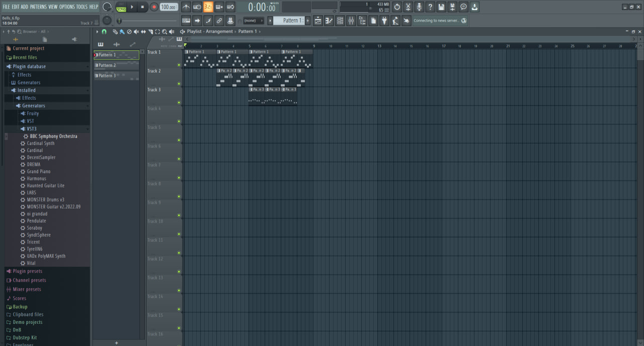Viewport: 644px width, 346px height.
Task: Open the PATTERNS menu
Action: click(x=38, y=7)
